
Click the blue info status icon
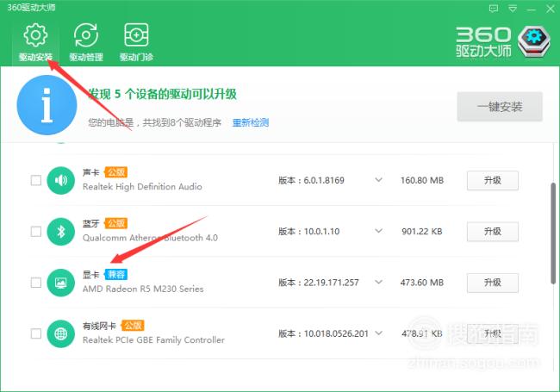click(x=47, y=105)
